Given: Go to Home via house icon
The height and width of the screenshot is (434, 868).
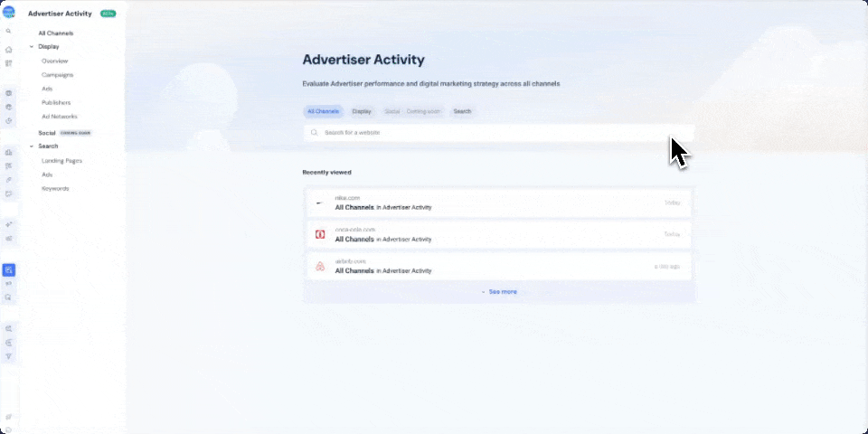Looking at the screenshot, I should point(8,50).
